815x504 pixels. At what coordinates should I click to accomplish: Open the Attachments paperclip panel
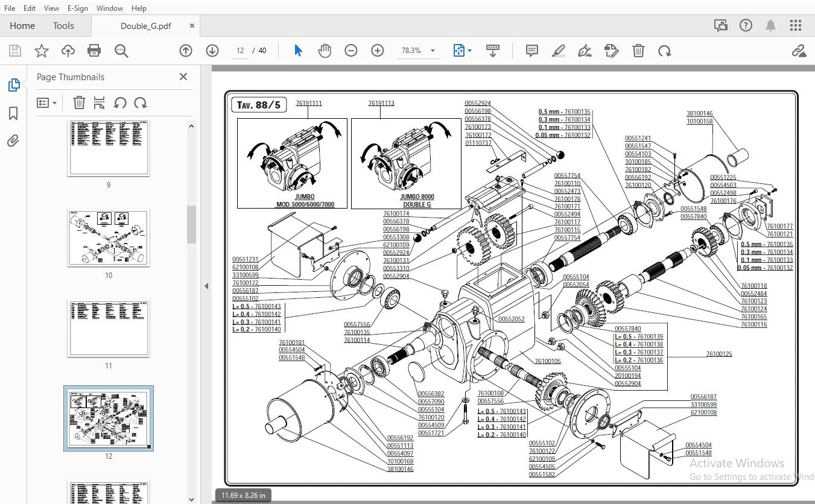click(x=13, y=141)
